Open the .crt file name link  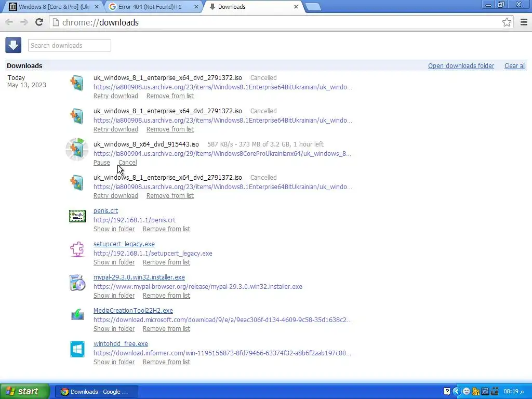coord(105,211)
